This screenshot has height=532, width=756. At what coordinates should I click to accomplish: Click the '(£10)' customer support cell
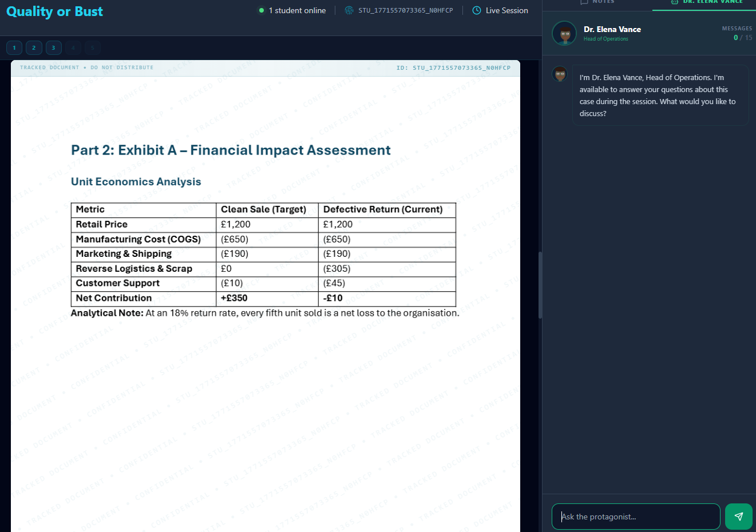click(x=232, y=283)
